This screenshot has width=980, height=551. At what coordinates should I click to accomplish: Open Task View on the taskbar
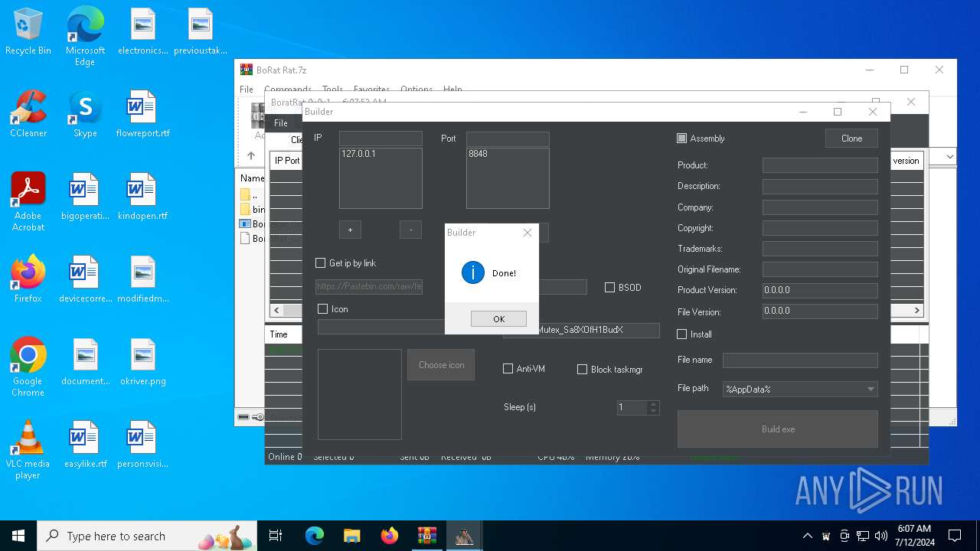pos(276,536)
